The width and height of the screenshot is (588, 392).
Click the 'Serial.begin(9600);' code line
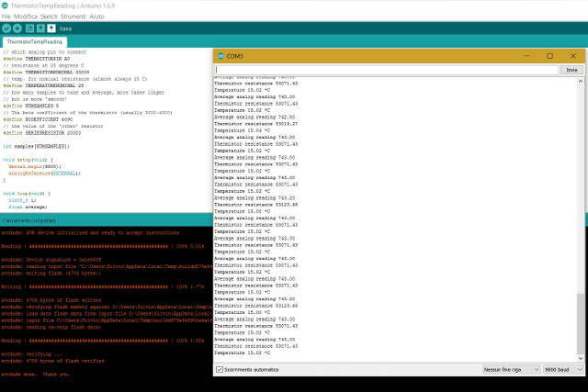tap(35, 166)
